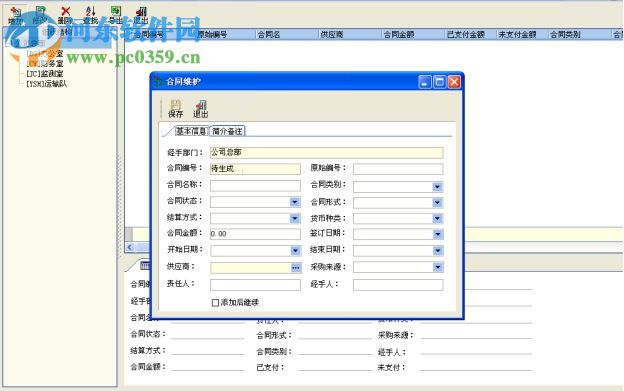Viewport: 624px width, 391px height.
Task: Click the red X 删除 toolbar icon
Action: (65, 15)
